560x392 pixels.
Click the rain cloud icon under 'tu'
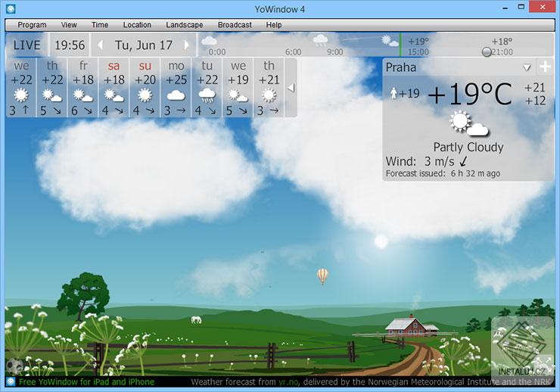207,95
